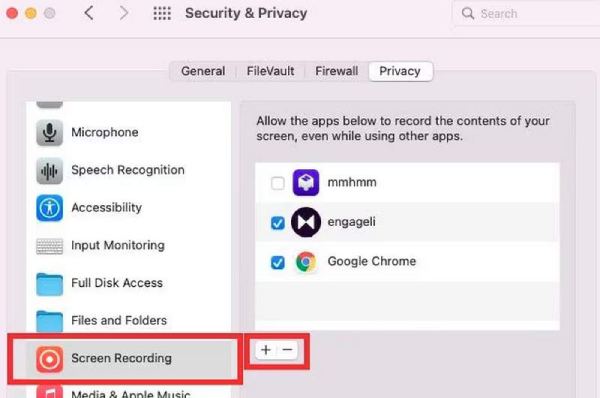Show all preferences grid icon

point(162,13)
